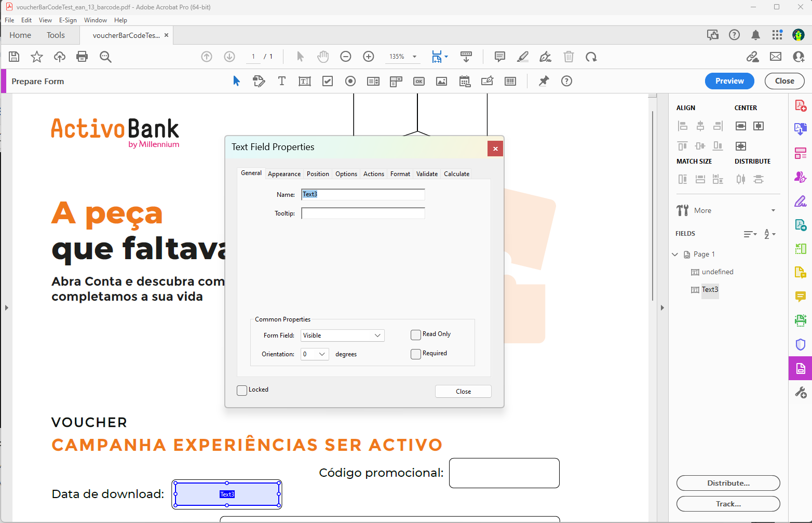
Task: Click the barcode field tool icon
Action: coord(510,81)
